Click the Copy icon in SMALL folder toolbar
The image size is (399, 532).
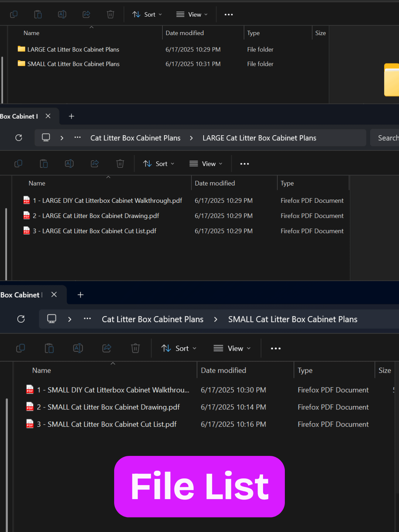(21, 348)
